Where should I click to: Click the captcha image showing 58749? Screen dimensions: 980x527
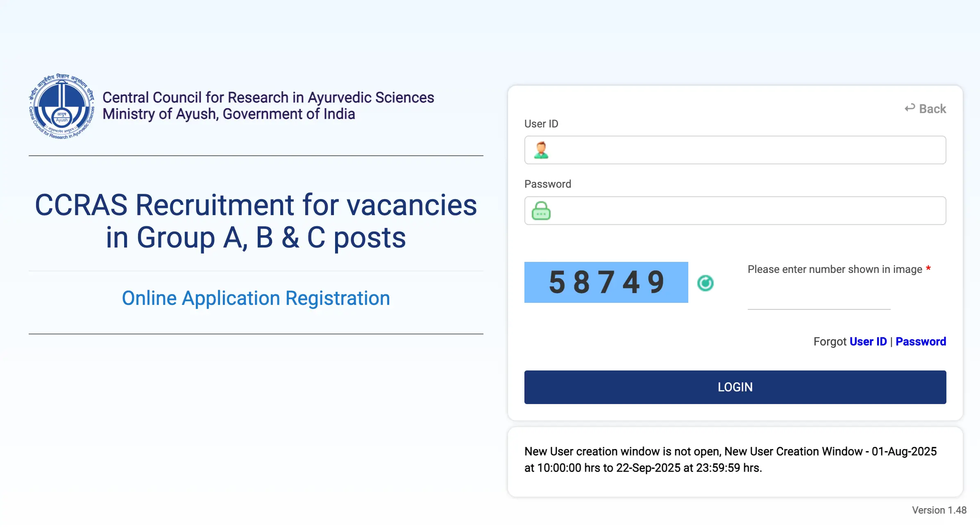coord(606,282)
